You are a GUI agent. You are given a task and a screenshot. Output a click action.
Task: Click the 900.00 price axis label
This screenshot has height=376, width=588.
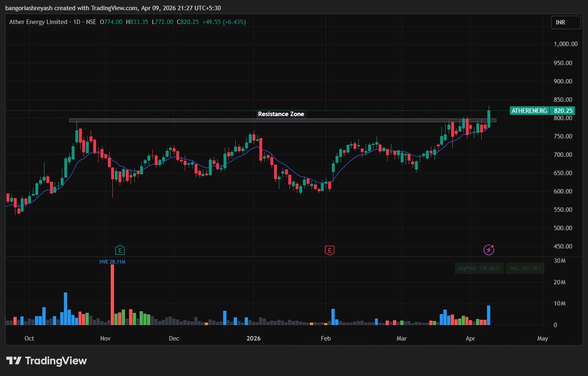point(564,81)
